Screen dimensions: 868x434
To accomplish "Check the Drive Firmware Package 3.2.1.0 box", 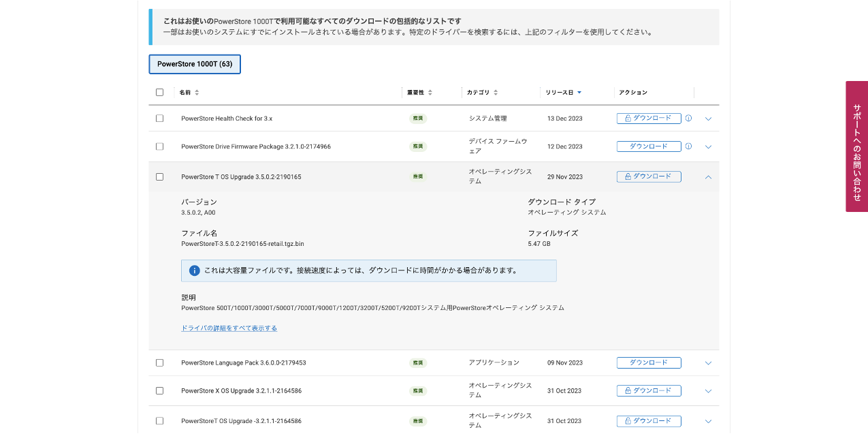I will 160,146.
